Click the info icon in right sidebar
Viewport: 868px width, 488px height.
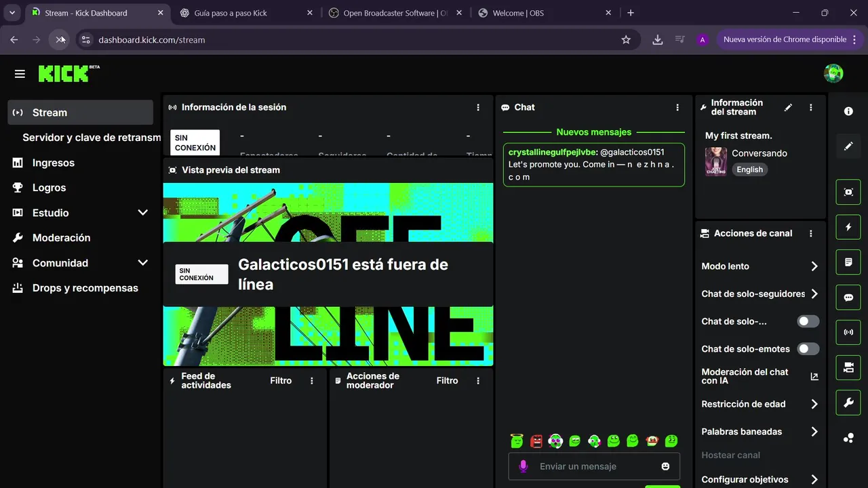click(848, 111)
